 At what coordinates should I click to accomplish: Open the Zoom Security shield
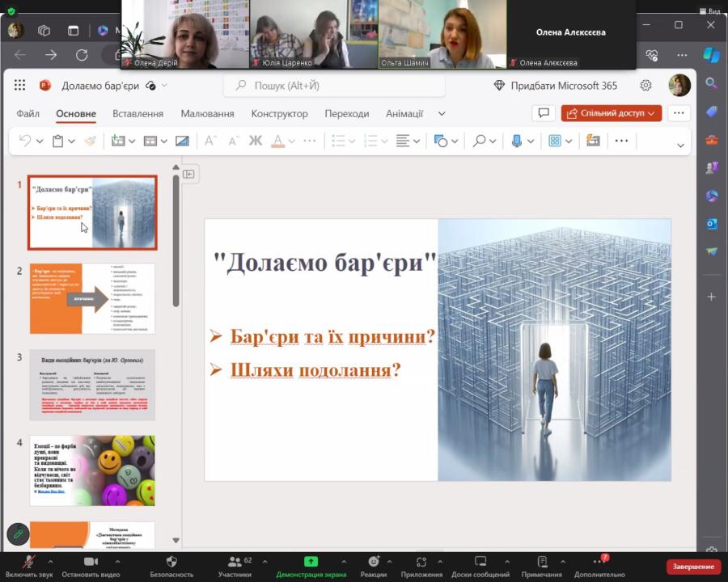pos(171,566)
